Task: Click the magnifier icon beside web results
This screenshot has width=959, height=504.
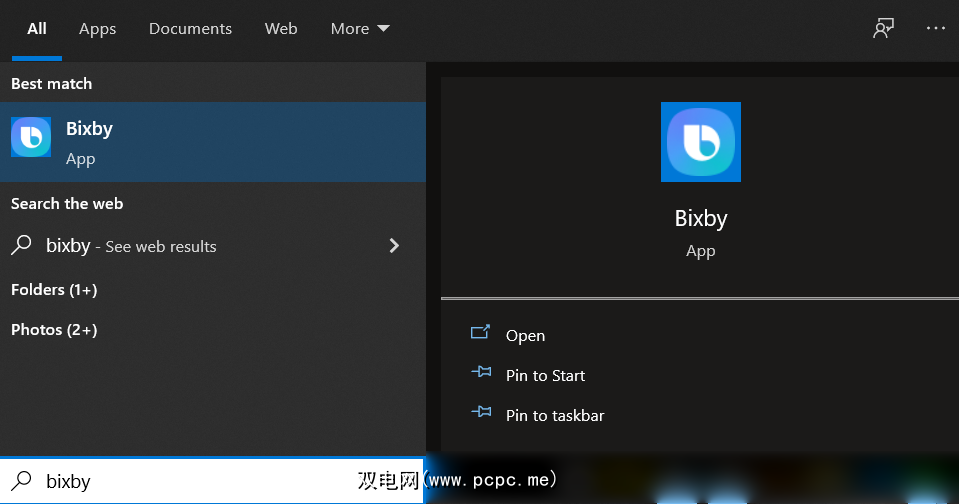Action: 21,245
